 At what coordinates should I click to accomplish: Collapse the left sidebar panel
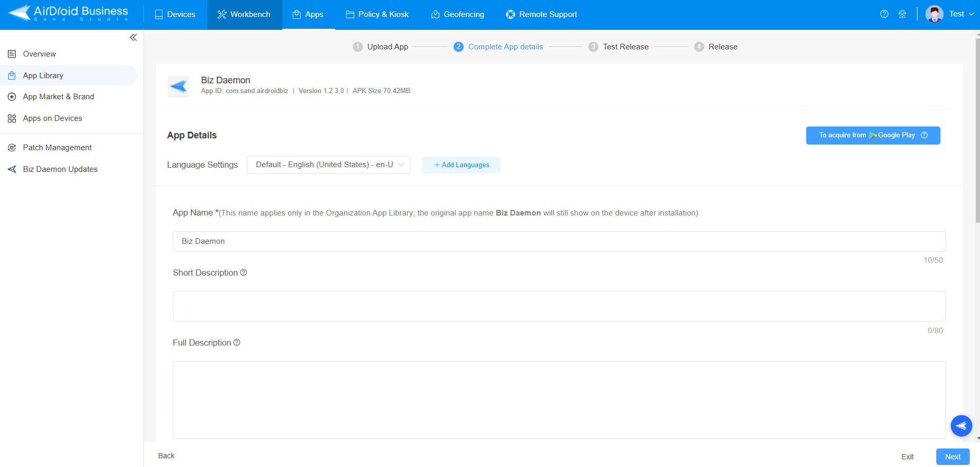133,37
